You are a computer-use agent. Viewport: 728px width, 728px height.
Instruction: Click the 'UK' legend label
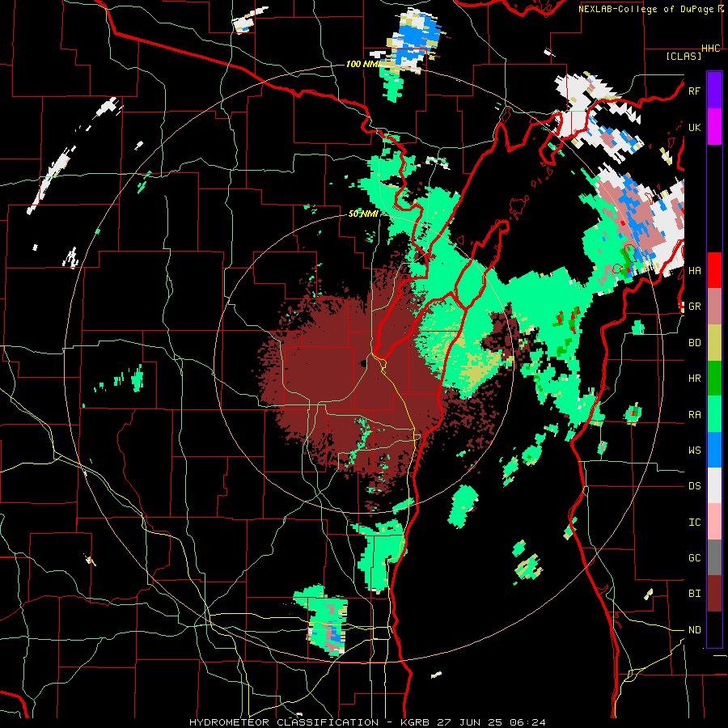(x=694, y=127)
